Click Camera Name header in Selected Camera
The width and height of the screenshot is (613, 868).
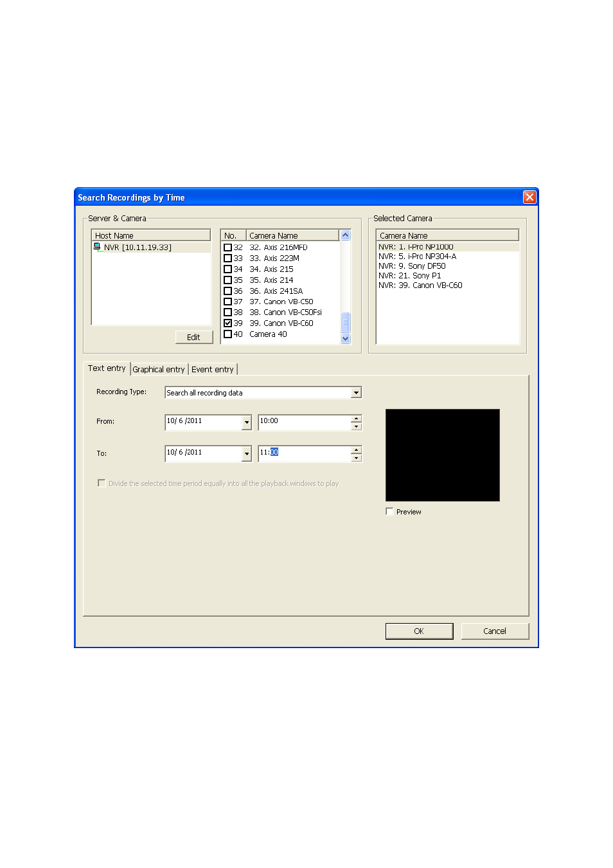447,235
